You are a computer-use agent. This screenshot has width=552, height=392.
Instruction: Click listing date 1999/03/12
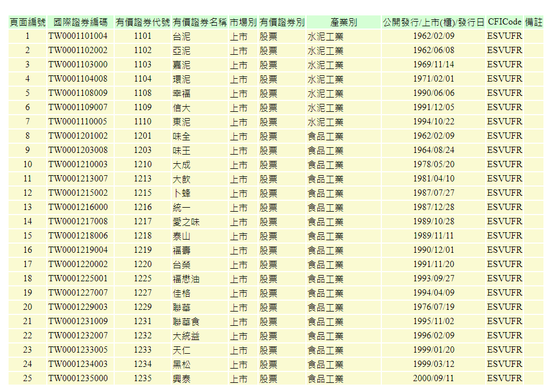point(433,364)
